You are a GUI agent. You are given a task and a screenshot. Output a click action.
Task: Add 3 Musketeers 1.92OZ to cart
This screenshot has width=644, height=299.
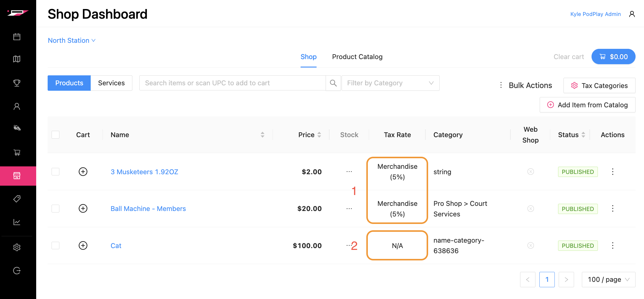tap(83, 172)
